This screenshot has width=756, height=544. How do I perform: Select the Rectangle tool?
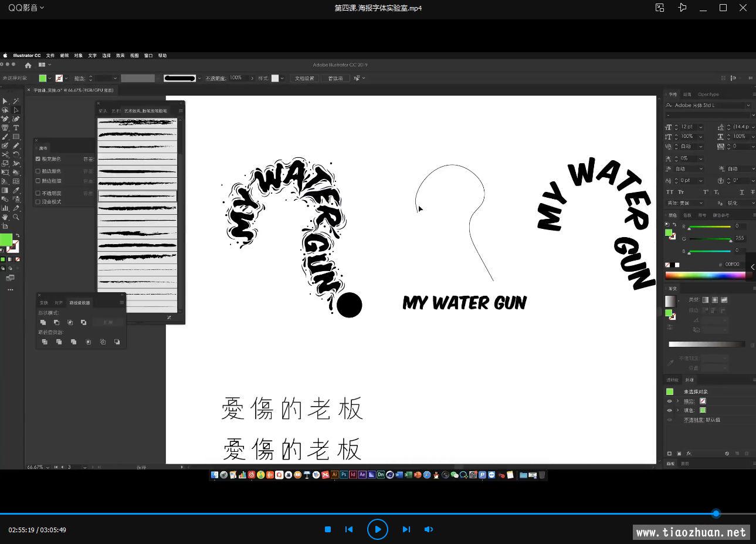(16, 136)
